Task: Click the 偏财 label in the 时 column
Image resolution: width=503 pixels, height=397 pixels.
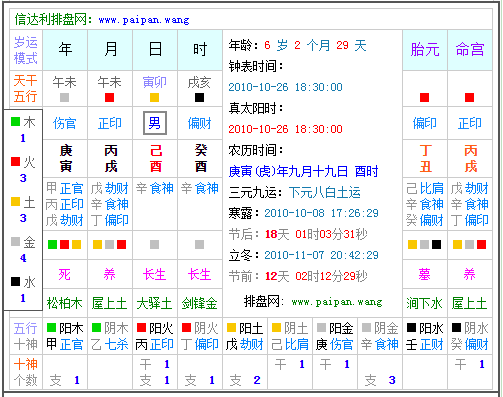Action: [200, 123]
